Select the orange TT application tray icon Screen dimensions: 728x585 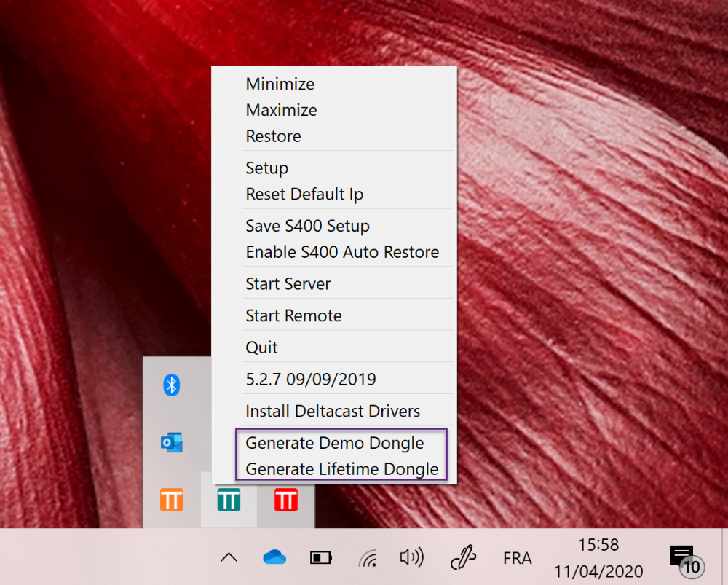pos(170,500)
